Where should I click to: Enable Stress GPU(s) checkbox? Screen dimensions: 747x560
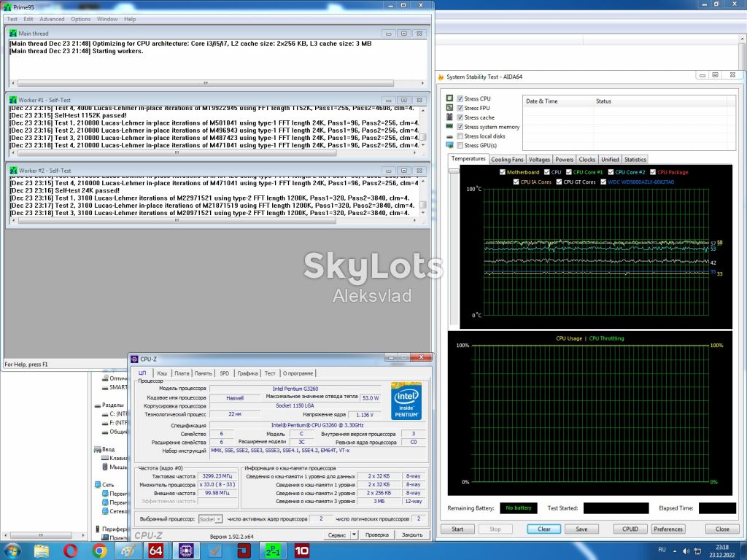(460, 145)
